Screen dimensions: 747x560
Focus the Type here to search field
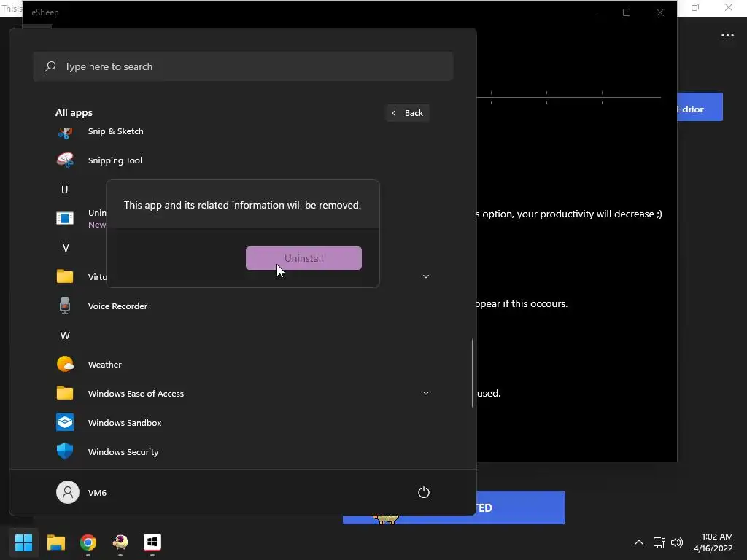[243, 66]
